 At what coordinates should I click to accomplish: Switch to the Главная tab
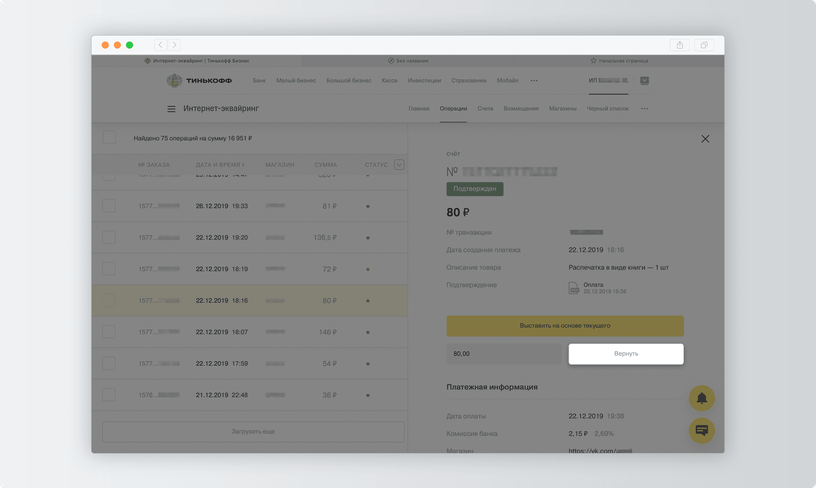[419, 109]
